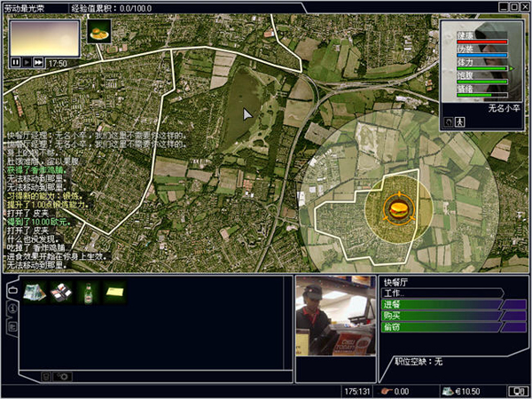Select the green beer bottle item

88,292
